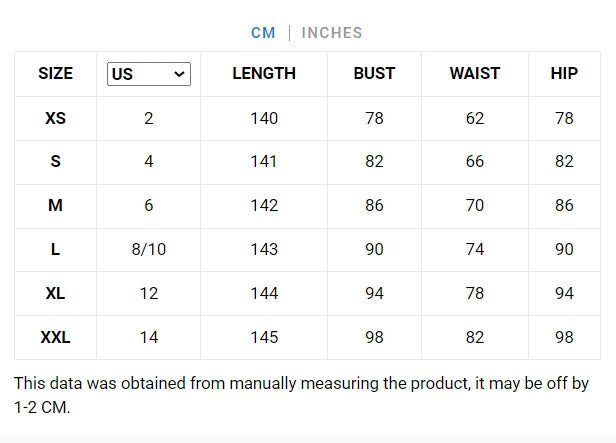Image resolution: width=616 pixels, height=443 pixels.
Task: Click the 8/10 US size cell
Action: tap(149, 250)
